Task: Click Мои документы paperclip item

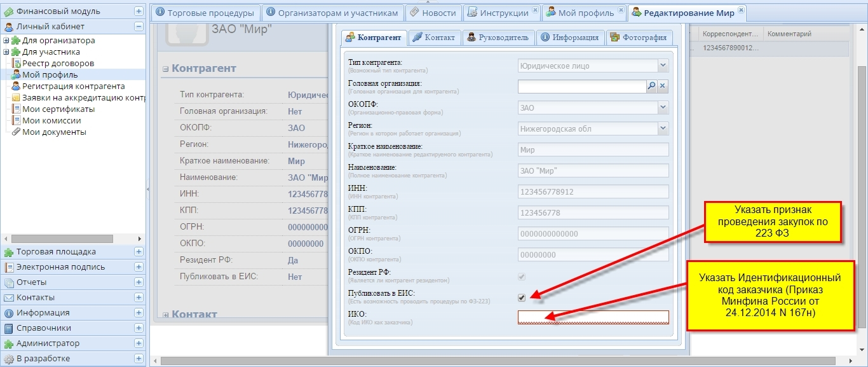Action: [x=54, y=132]
